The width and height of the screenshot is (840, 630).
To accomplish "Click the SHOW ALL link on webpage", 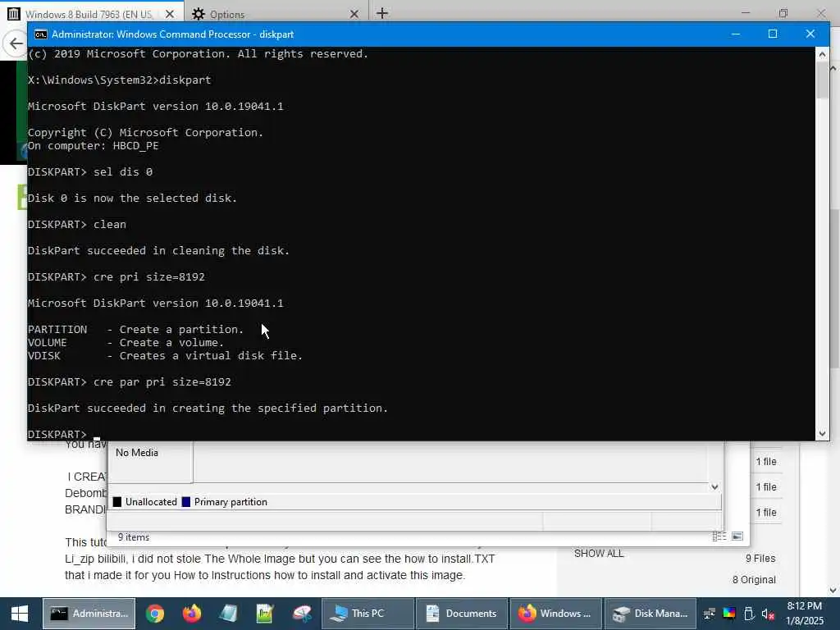I will click(599, 554).
